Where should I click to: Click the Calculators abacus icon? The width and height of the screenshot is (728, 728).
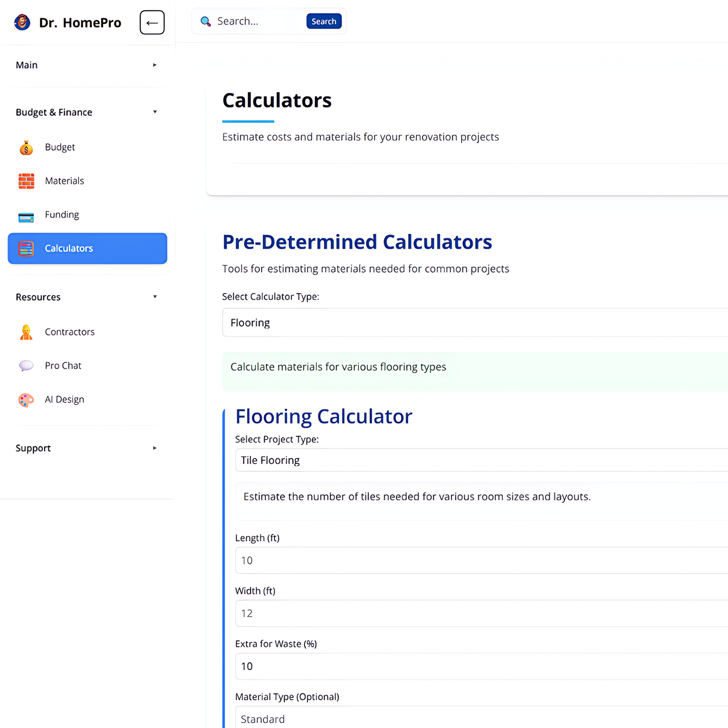(x=26, y=249)
